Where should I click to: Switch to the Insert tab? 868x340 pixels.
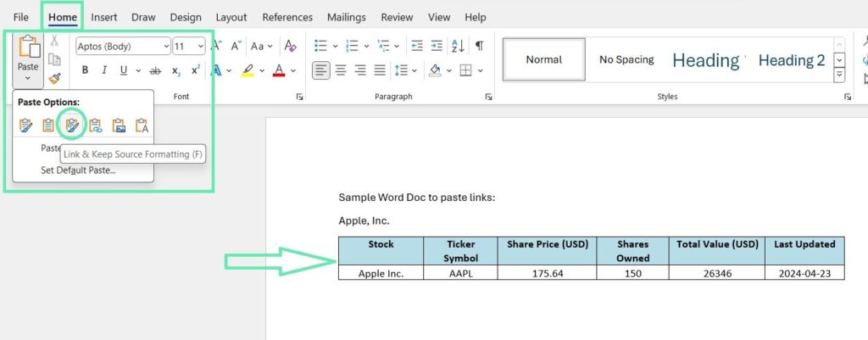click(x=104, y=17)
